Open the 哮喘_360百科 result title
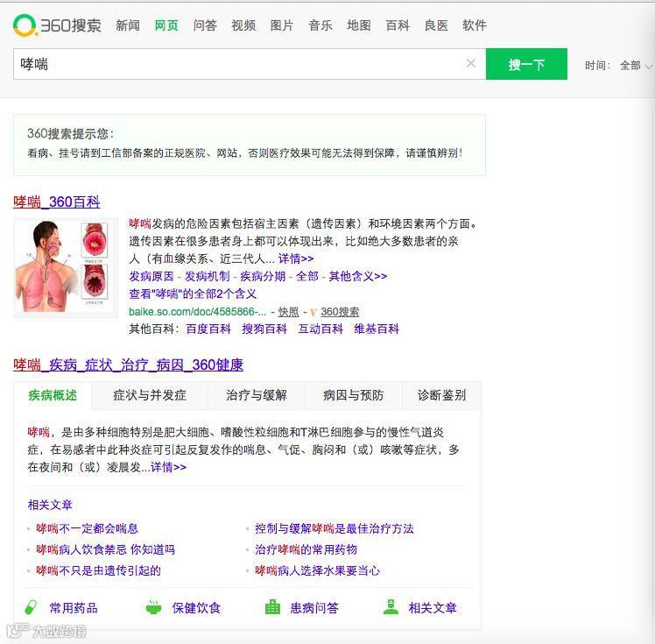The height and width of the screenshot is (644, 655). tap(56, 202)
